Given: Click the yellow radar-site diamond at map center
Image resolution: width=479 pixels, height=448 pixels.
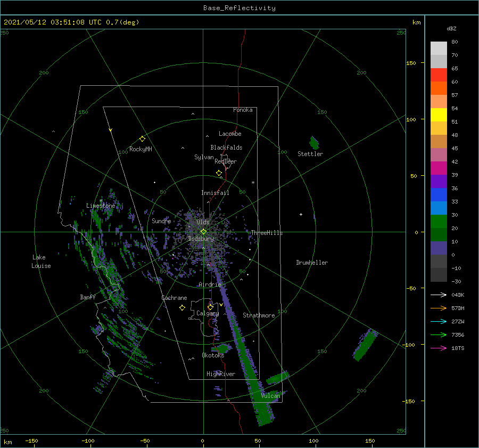Looking at the screenshot, I should 203,232.
